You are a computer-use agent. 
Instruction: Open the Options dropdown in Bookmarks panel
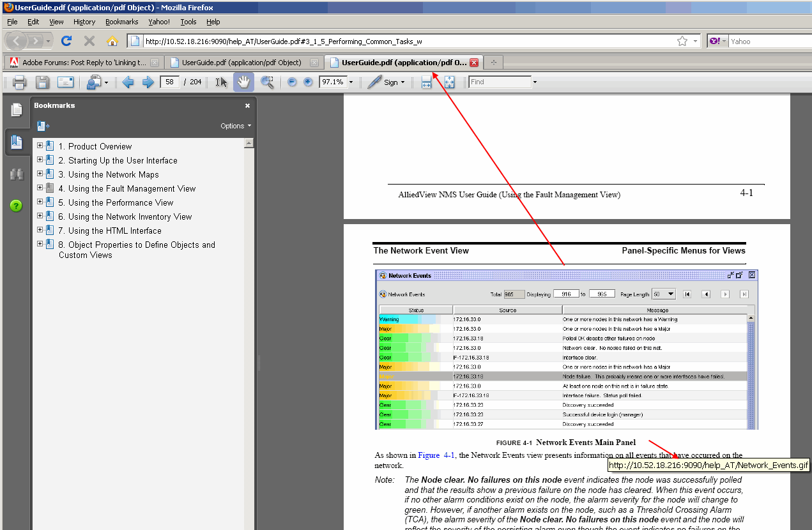click(x=236, y=126)
